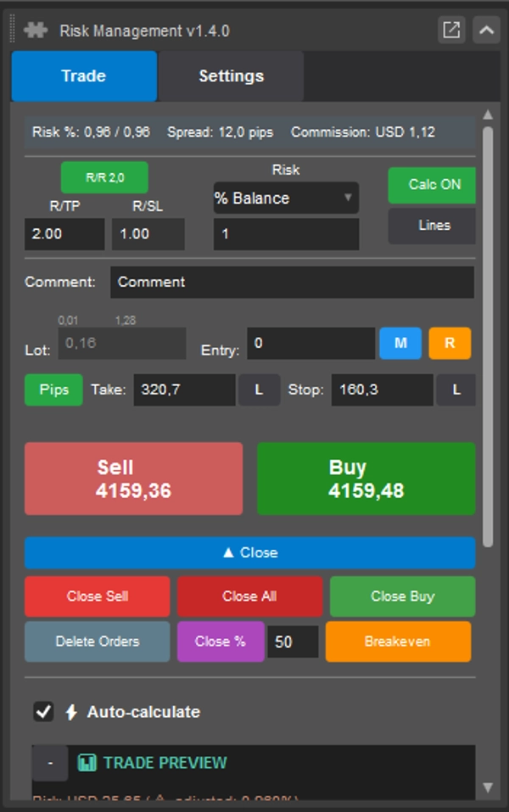509x812 pixels.
Task: Collapse the blue Close section bar
Action: point(249,552)
